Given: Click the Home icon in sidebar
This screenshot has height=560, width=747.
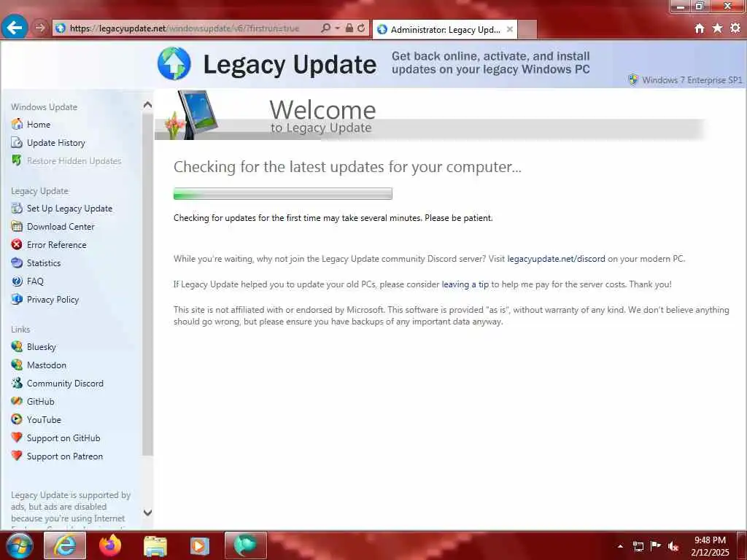Looking at the screenshot, I should tap(17, 124).
